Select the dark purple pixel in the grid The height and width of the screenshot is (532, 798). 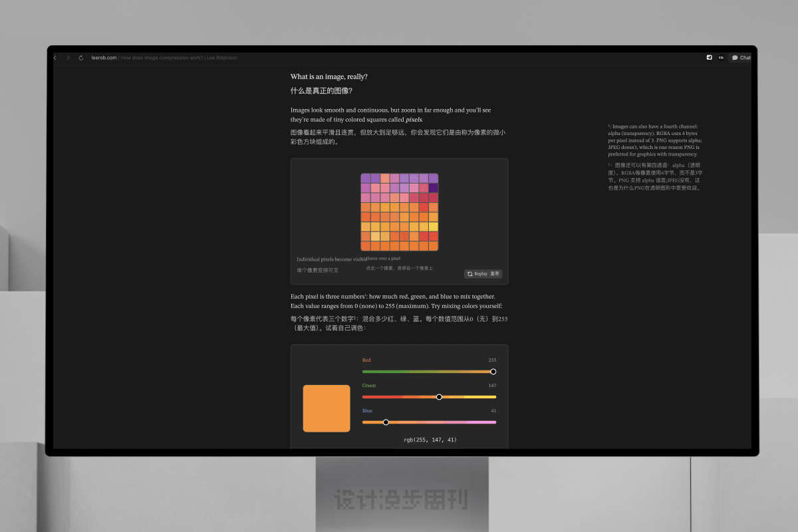click(x=434, y=188)
